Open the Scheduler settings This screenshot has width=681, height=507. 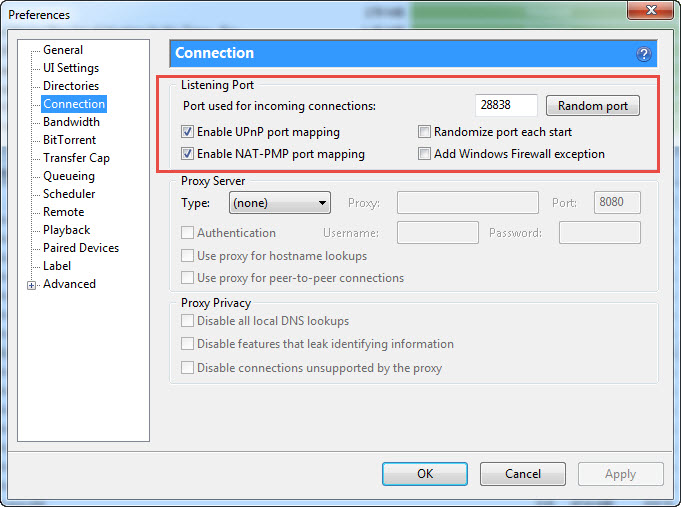coord(69,194)
